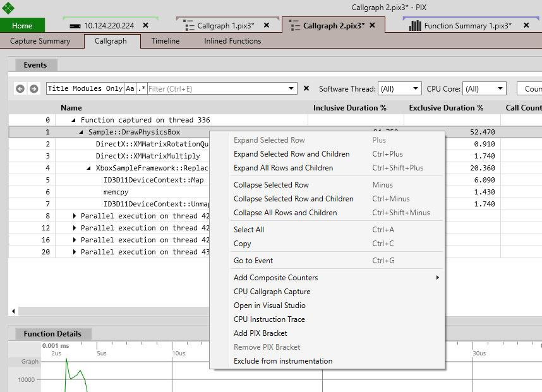Image resolution: width=542 pixels, height=392 pixels.
Task: Click in the Filter (Ctrl+E) input field
Action: (x=218, y=89)
